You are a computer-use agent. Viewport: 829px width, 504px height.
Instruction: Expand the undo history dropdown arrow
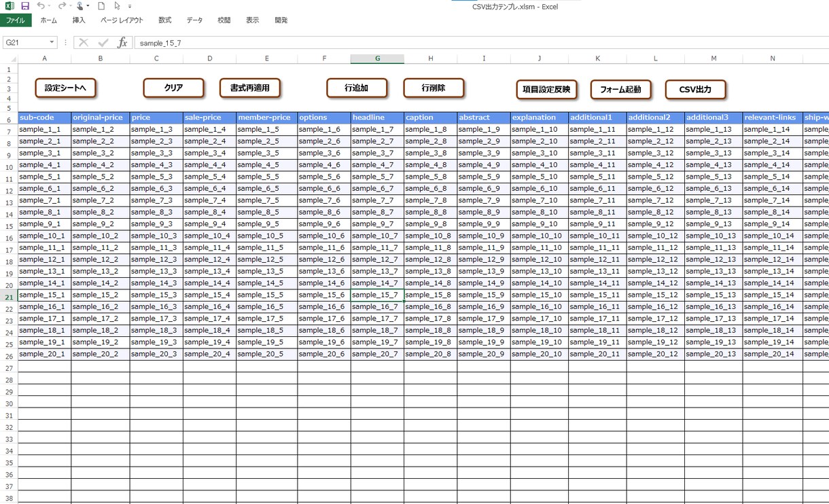50,6
